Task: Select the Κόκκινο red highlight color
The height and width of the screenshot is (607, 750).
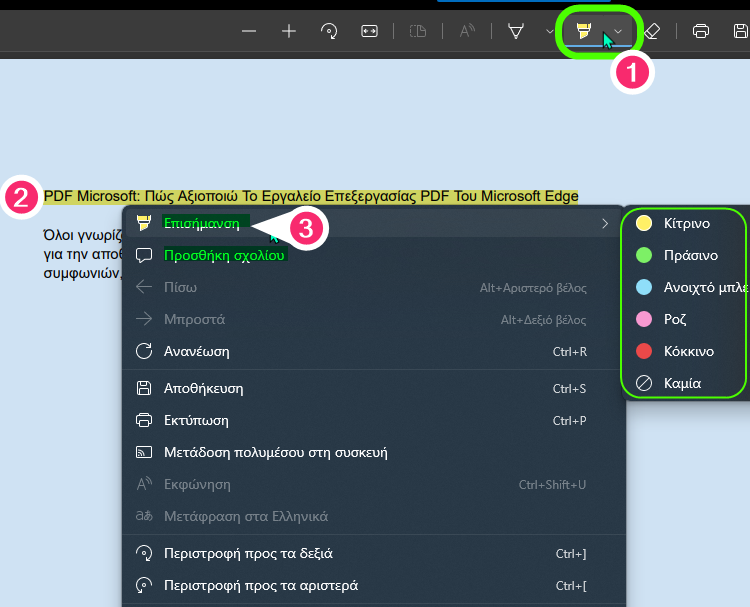Action: [688, 351]
